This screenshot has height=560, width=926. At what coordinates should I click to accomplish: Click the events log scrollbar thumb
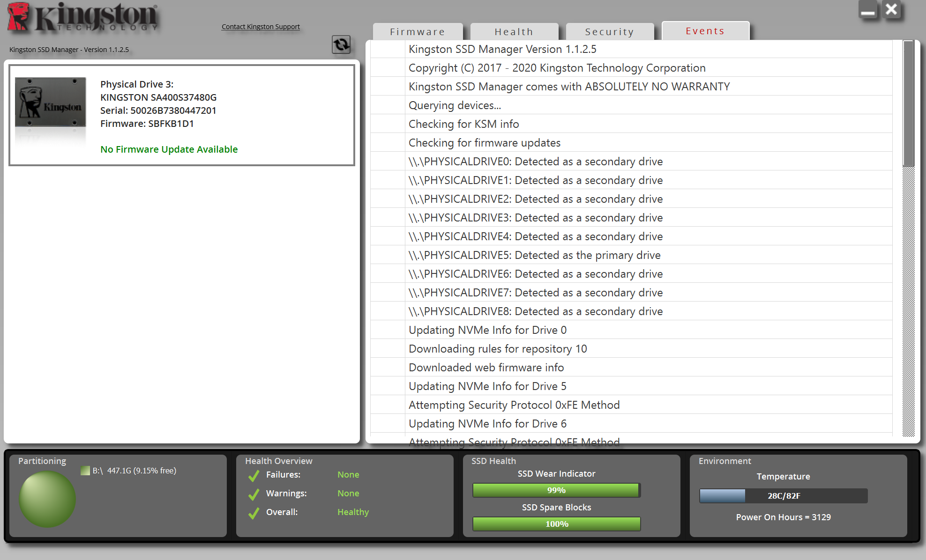(908, 103)
